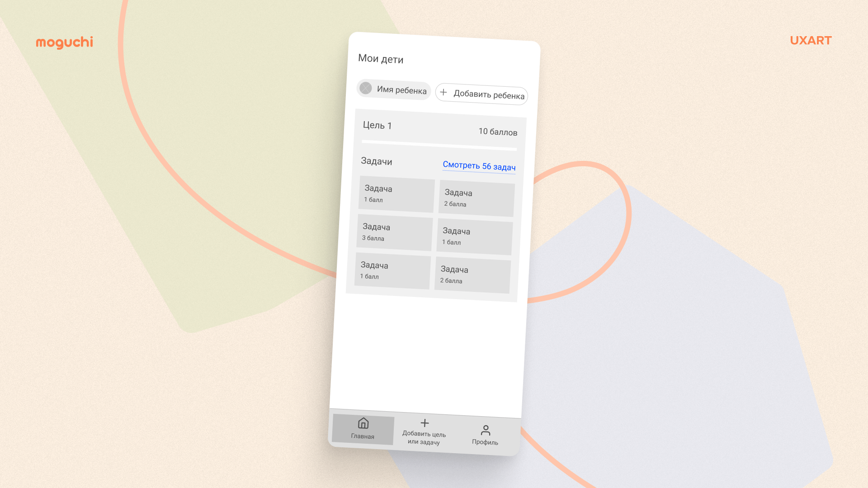Open the 'Профиль' tab label
The width and height of the screenshot is (868, 488).
tap(485, 442)
